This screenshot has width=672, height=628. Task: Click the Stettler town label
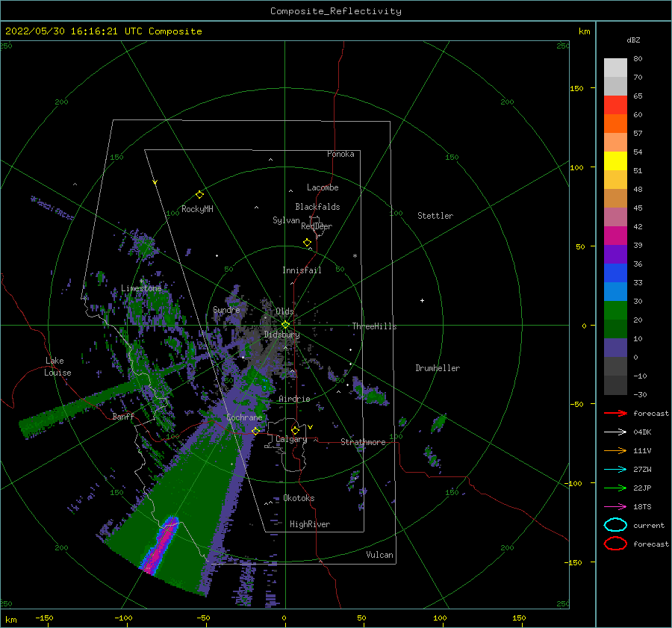click(x=435, y=216)
